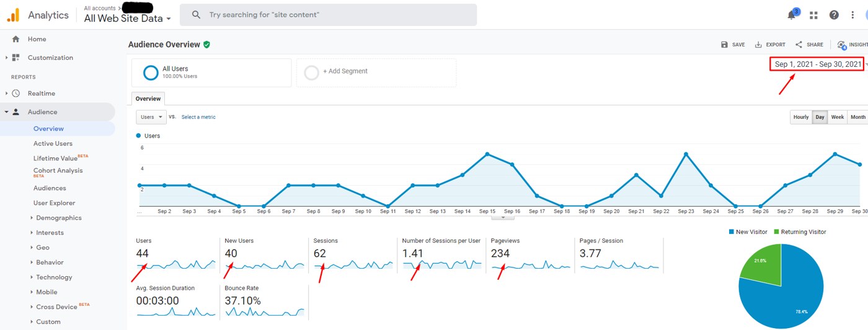Click the Audience label in the sidebar

(x=42, y=112)
